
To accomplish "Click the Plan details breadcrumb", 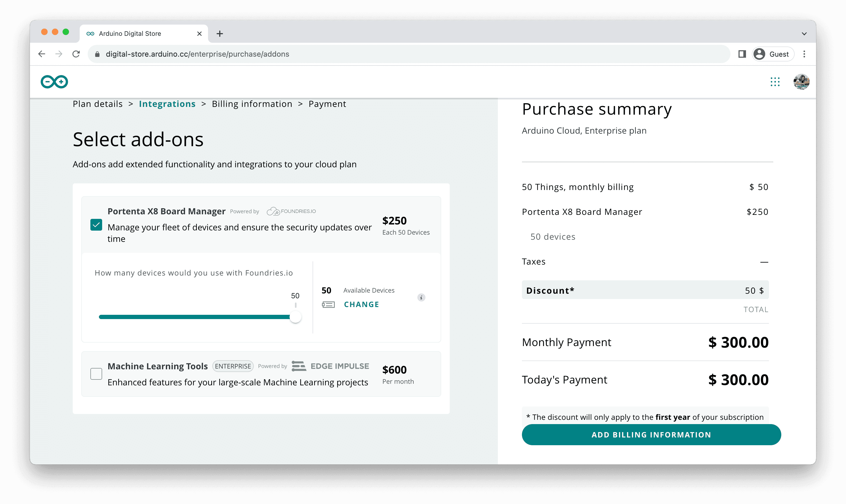I will click(98, 104).
